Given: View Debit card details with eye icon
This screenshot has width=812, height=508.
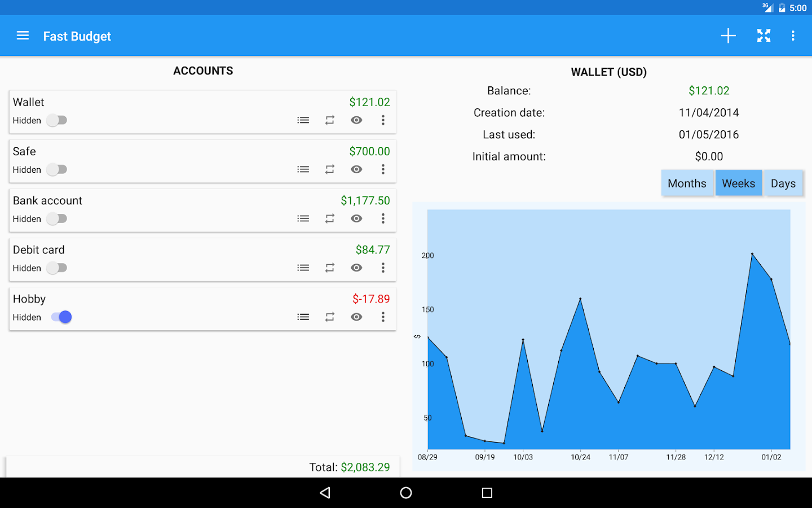Looking at the screenshot, I should 356,268.
